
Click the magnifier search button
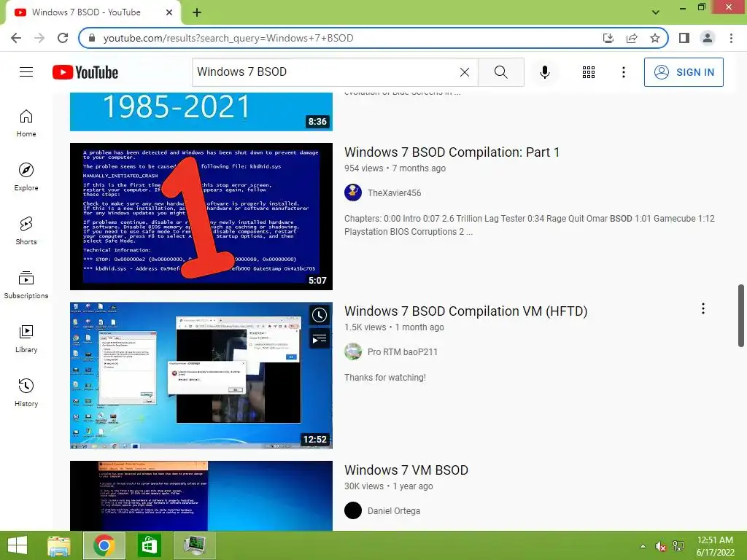pyautogui.click(x=500, y=72)
